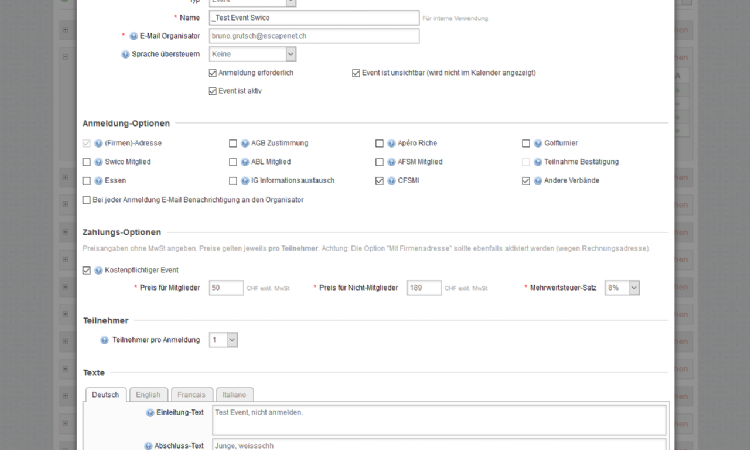
Task: Click help icon beside E-Mail Organisator
Action: pyautogui.click(x=133, y=36)
